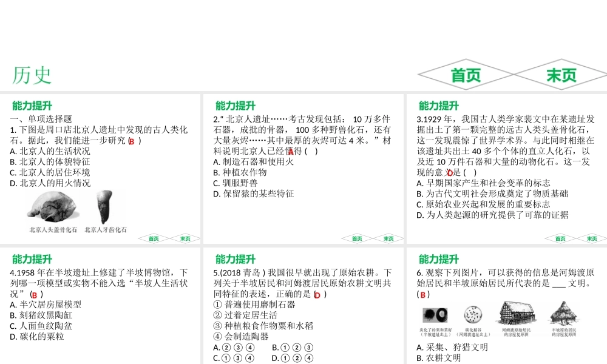Click option 'B. 北京人的体貌特征'
Image resolution: width=607 pixels, height=364 pixels.
(50, 162)
